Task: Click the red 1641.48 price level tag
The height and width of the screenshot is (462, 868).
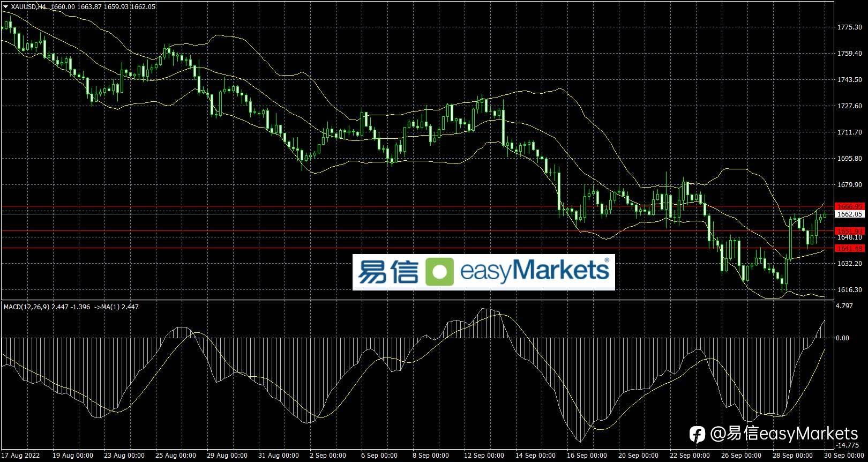Action: click(x=850, y=248)
